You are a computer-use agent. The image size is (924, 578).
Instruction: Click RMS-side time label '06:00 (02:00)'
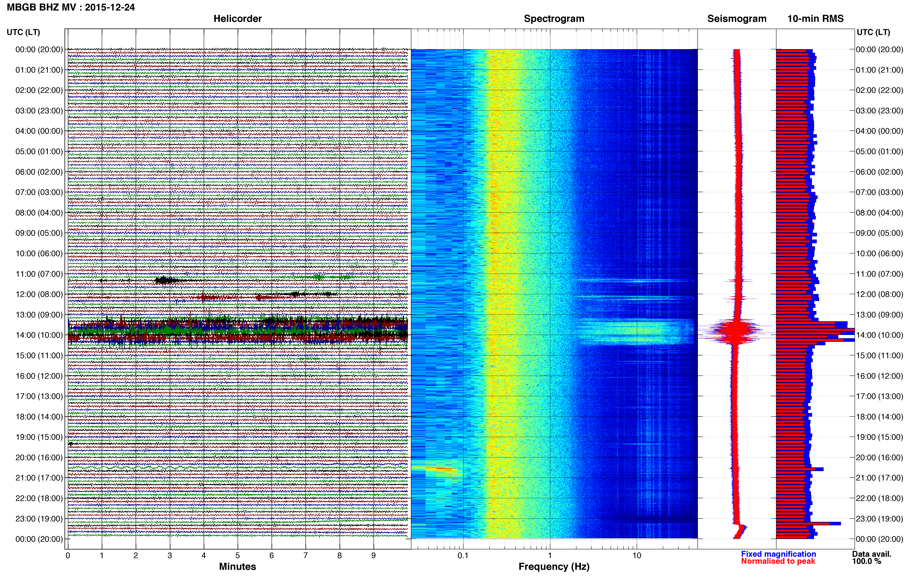tap(880, 172)
